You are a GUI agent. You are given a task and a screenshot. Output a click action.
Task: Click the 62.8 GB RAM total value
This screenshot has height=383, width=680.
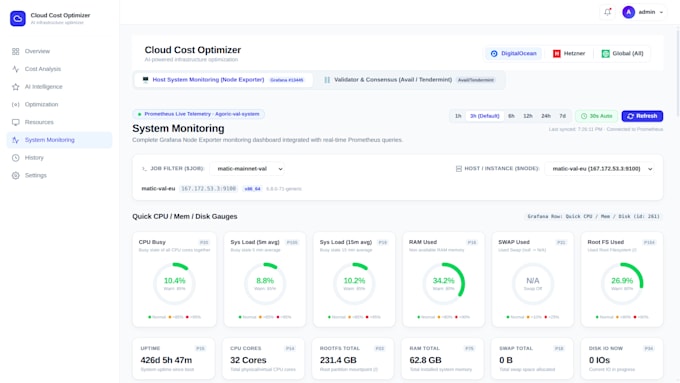(425, 360)
